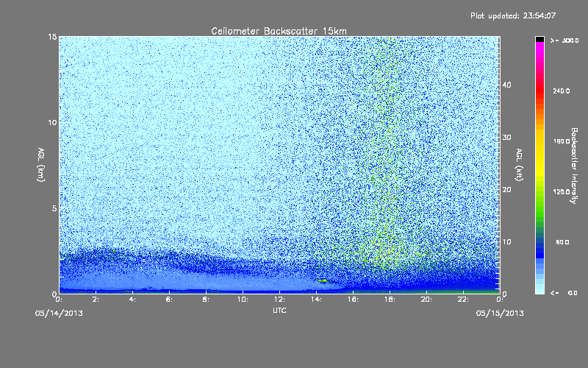588x368 pixels.
Task: Click the '14:' hour tick label
Action: coord(316,300)
